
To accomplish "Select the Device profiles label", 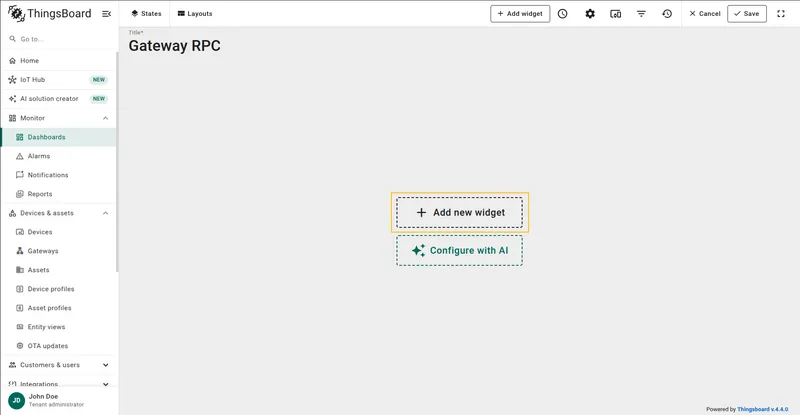I will [51, 289].
